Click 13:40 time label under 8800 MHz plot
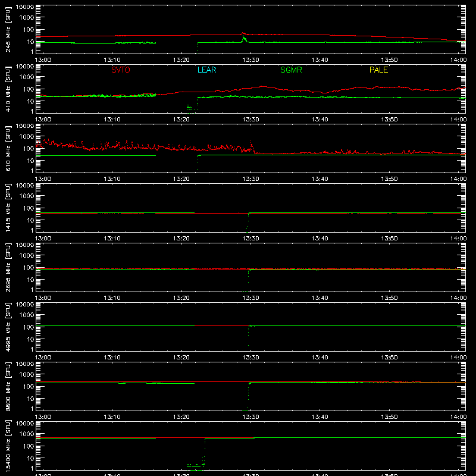This screenshot has height=476, width=476. tap(320, 417)
